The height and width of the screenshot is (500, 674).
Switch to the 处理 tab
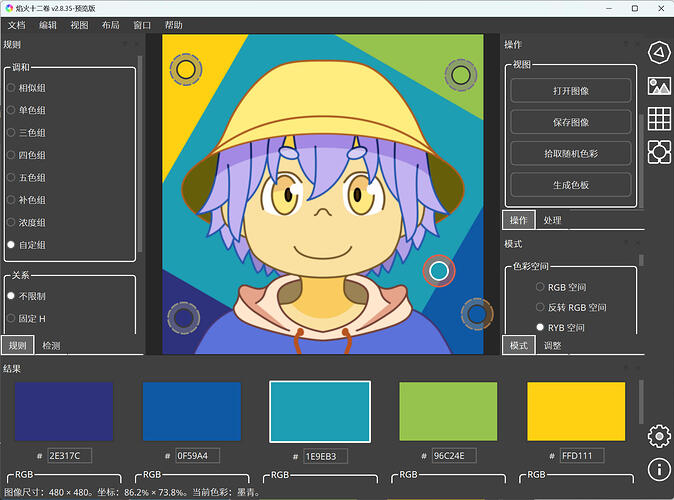click(x=552, y=220)
